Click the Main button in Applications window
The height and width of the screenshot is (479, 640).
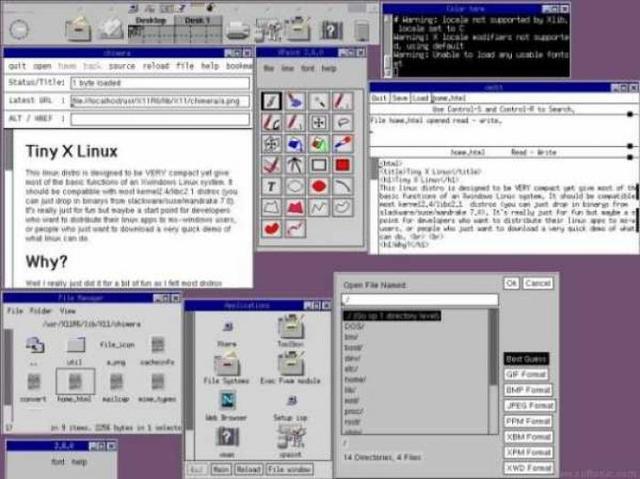pos(221,470)
